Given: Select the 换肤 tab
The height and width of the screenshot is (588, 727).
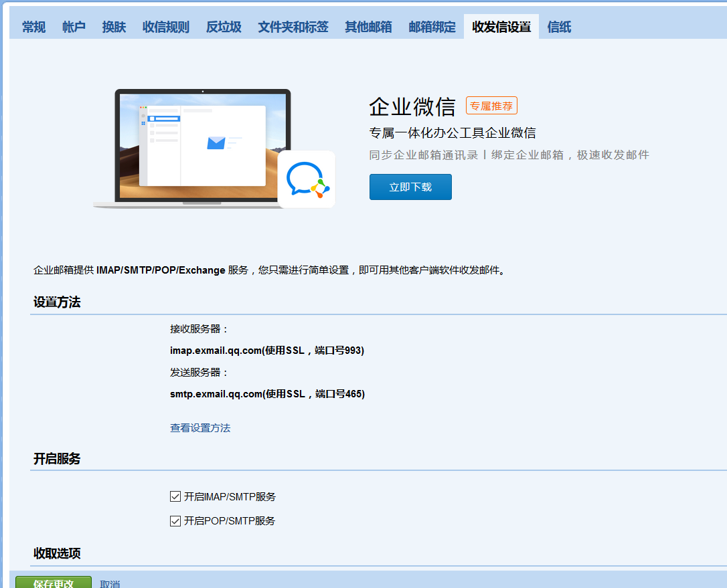Looking at the screenshot, I should coord(114,27).
